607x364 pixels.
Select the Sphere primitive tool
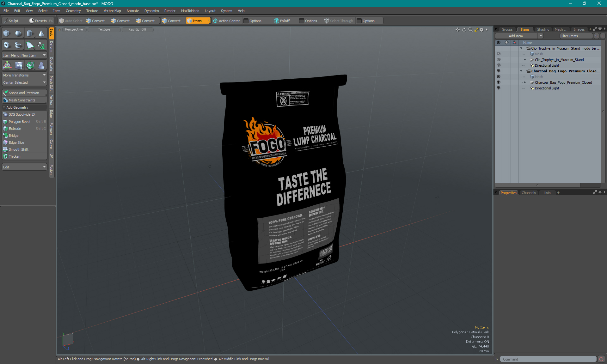(x=18, y=33)
